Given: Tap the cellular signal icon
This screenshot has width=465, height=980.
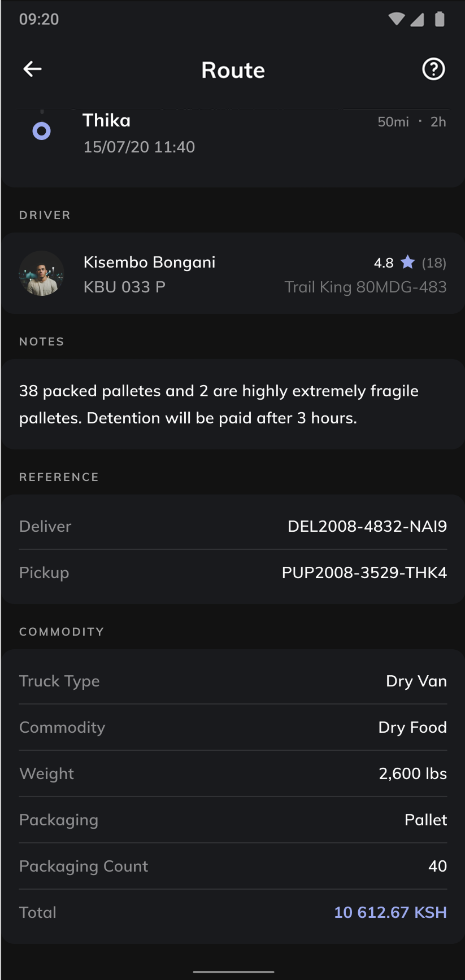Looking at the screenshot, I should (418, 19).
